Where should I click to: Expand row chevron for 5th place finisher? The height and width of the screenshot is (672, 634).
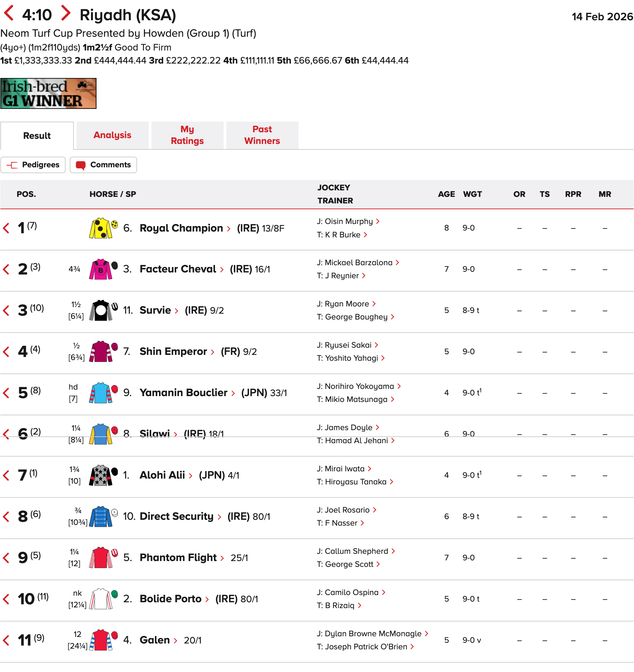[6, 393]
